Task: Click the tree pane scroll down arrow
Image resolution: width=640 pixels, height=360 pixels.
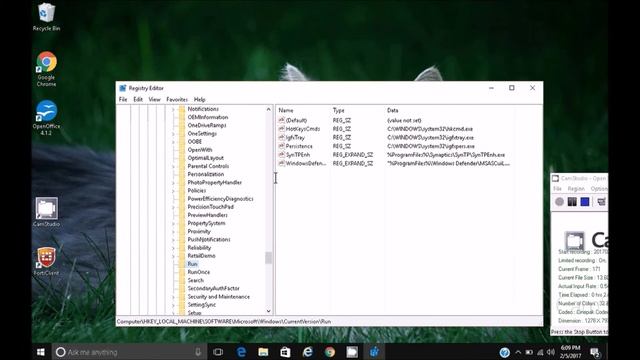Action: 269,311
